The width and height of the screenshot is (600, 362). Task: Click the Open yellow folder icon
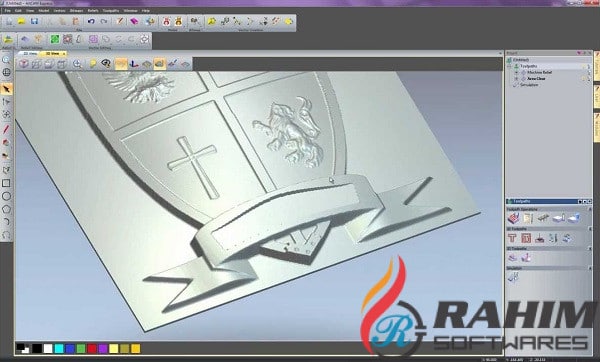click(x=22, y=21)
